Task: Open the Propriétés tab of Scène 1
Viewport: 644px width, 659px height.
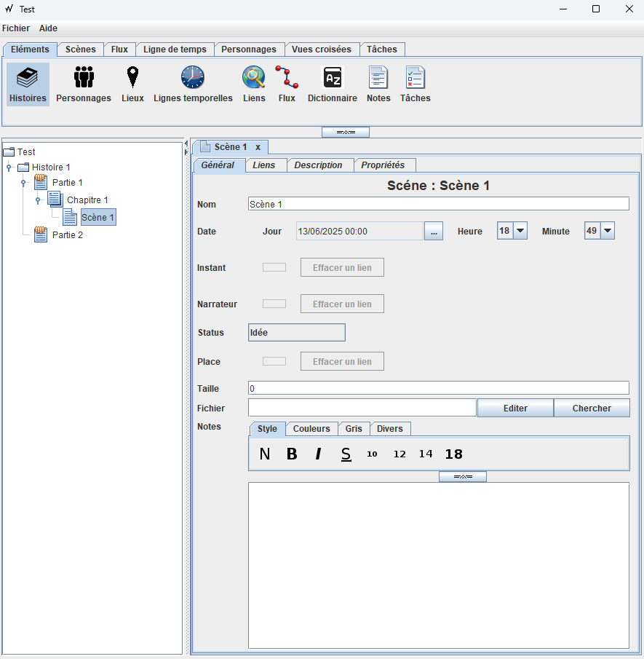Action: (385, 165)
